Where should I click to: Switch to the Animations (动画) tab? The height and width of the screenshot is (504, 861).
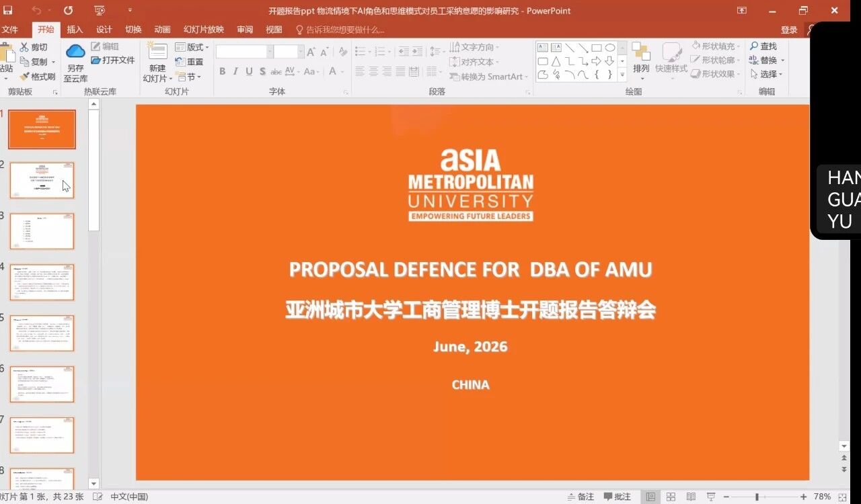162,30
